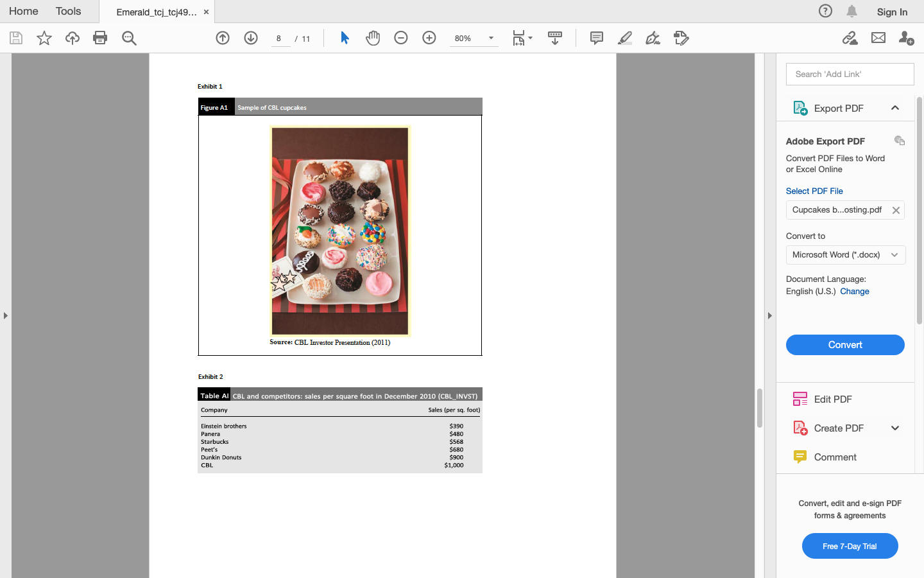Click the Convert button
924x578 pixels.
point(845,345)
